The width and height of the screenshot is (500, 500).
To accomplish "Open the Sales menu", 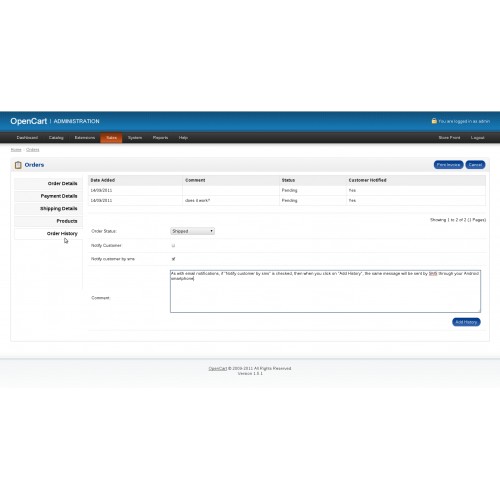I will [111, 138].
